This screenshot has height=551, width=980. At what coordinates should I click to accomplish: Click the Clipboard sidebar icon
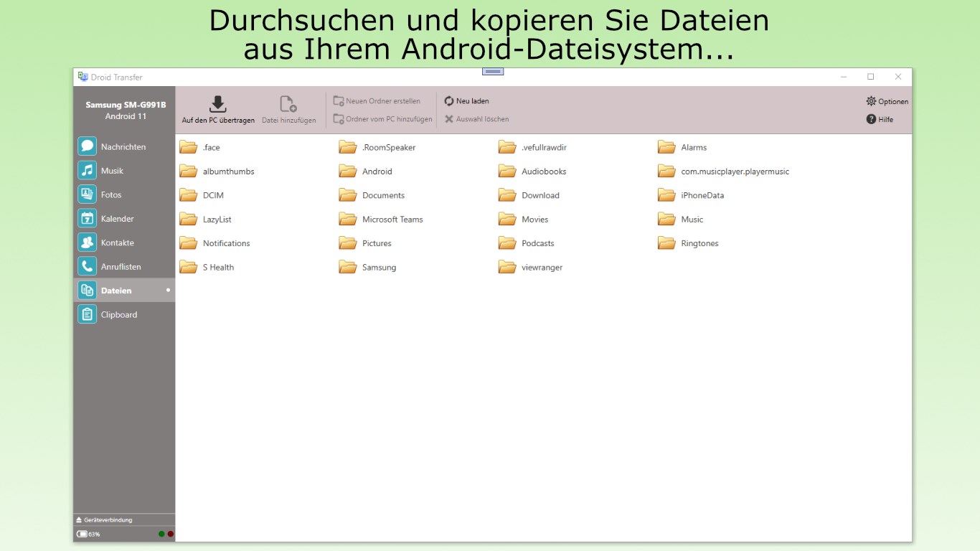[x=87, y=314]
